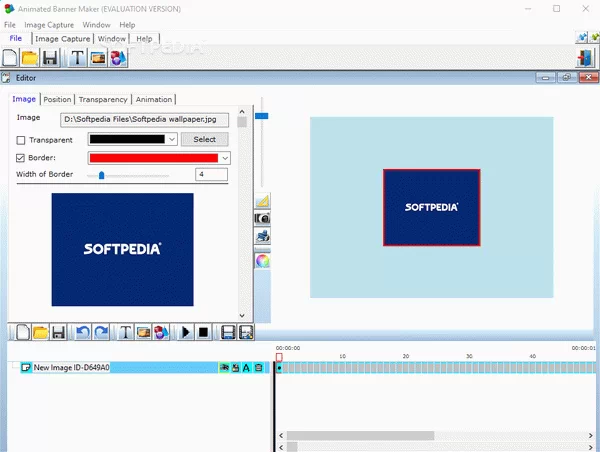Stop the animation playback
The height and width of the screenshot is (452, 600).
203,332
